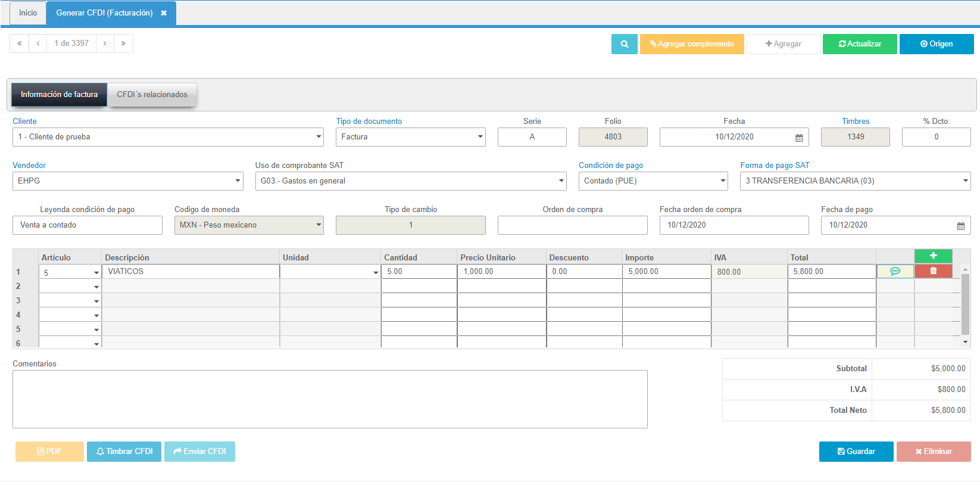Open Forma de pago SAT dropdown
The image size is (980, 485).
856,181
